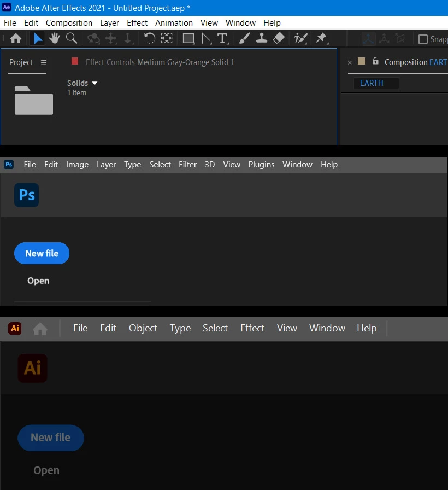Select the Pen tool
The image size is (448, 490).
coord(206,39)
